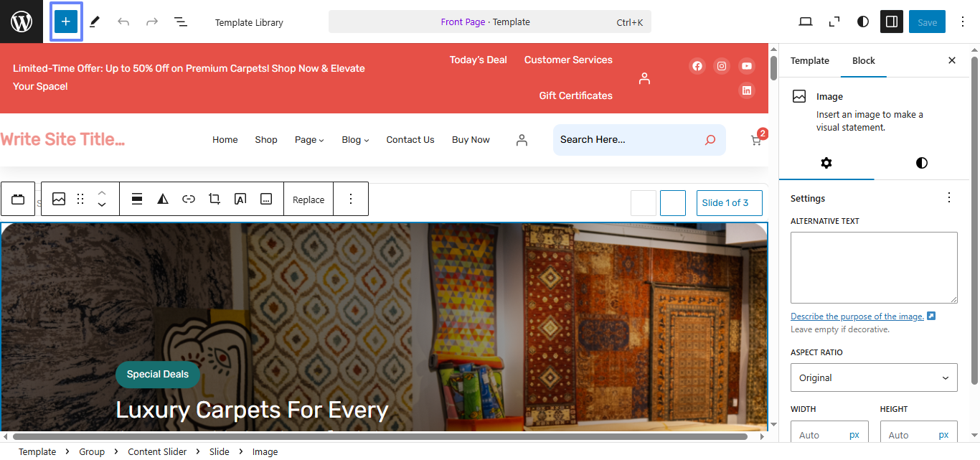Select the pencil Tools icon
The width and height of the screenshot is (980, 460).
[95, 22]
